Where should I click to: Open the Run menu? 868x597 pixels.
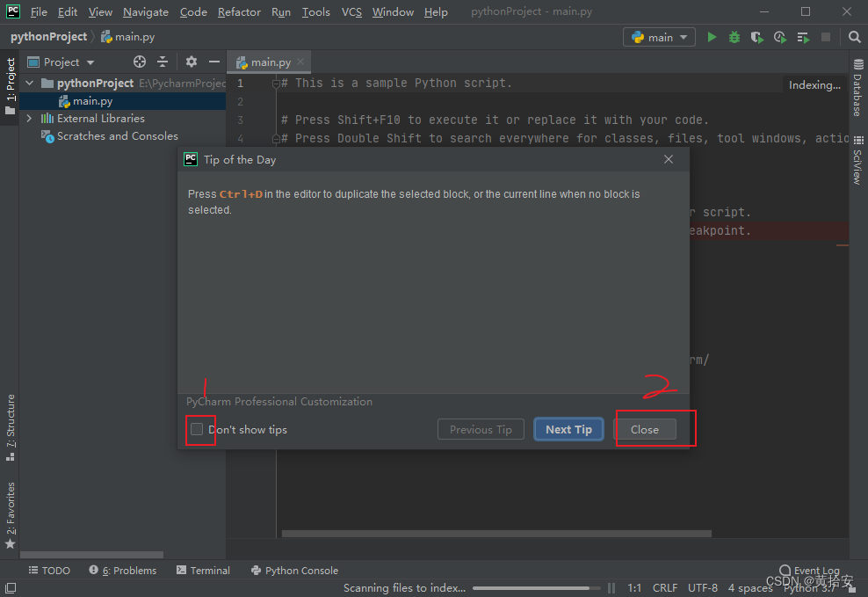click(280, 11)
